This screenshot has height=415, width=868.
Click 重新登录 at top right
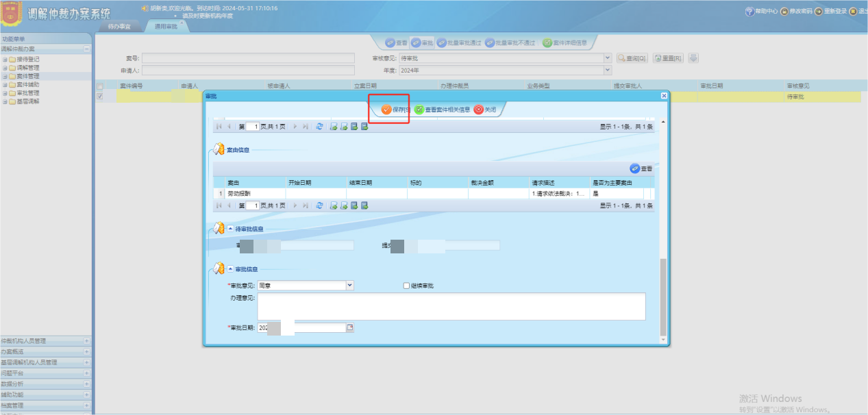[x=831, y=12]
